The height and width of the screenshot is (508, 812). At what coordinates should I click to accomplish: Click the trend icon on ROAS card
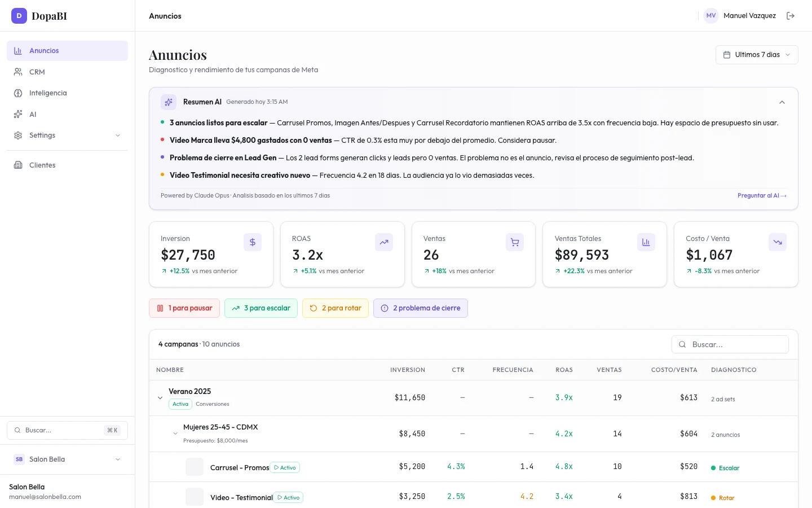pos(384,242)
